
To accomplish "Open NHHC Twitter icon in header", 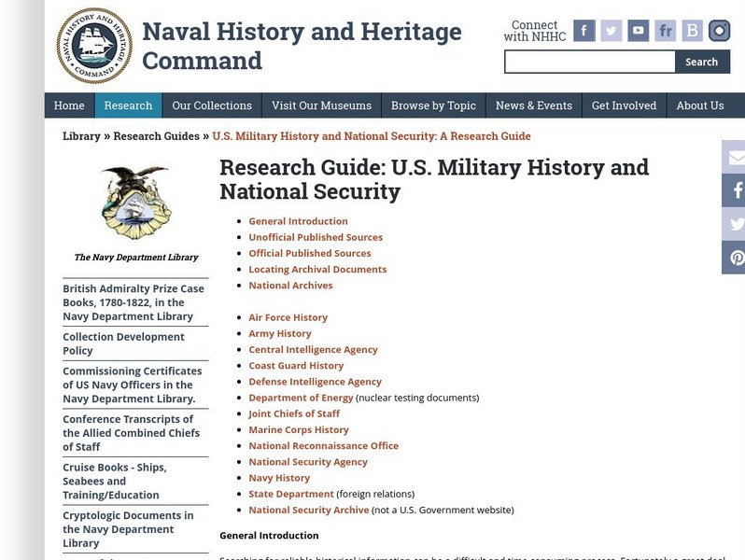I will pyautogui.click(x=611, y=31).
